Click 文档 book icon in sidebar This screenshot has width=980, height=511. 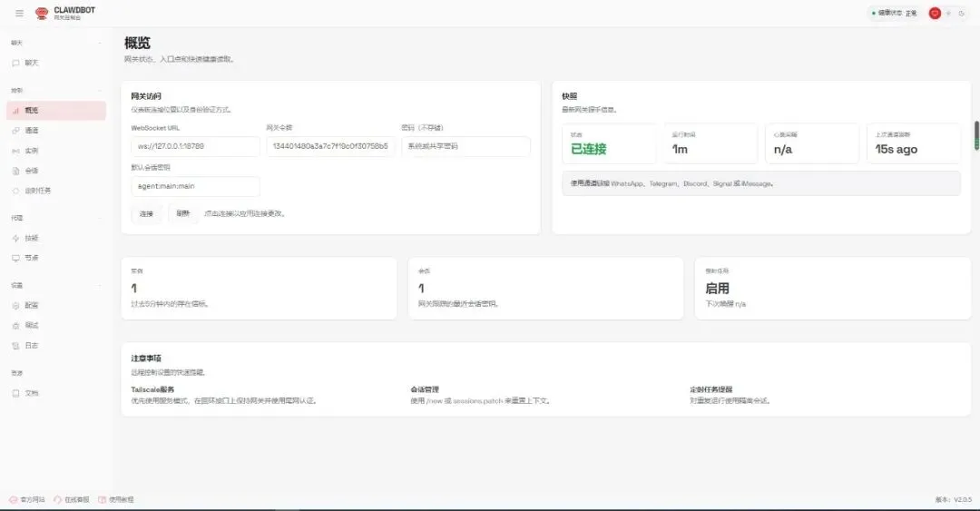(15, 393)
